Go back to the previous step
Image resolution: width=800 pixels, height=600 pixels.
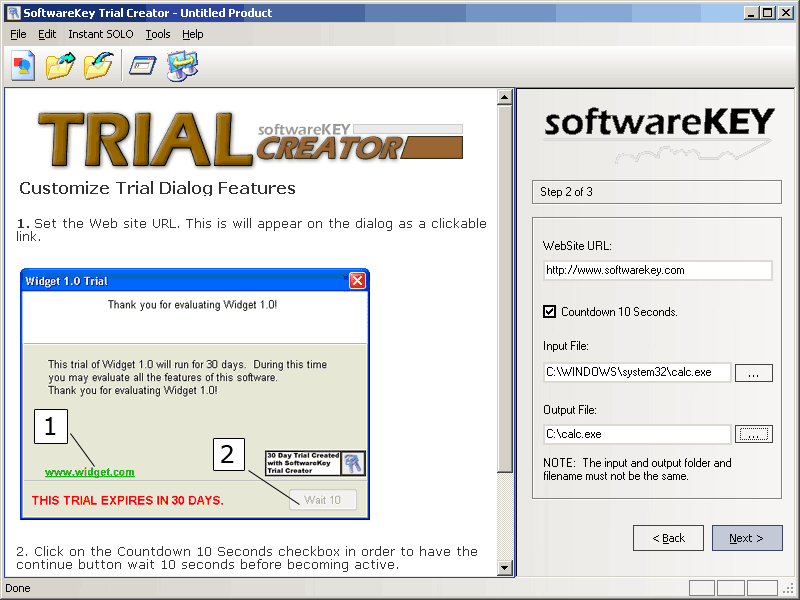[x=668, y=538]
